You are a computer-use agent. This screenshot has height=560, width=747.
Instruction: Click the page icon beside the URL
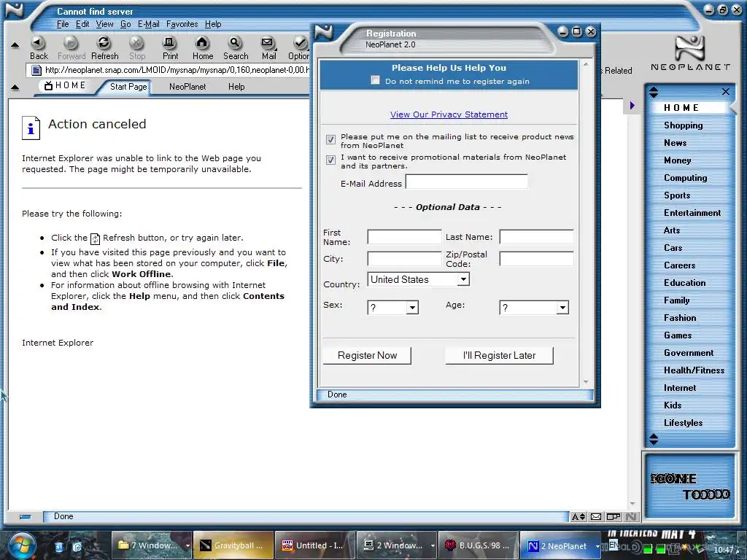[36, 71]
